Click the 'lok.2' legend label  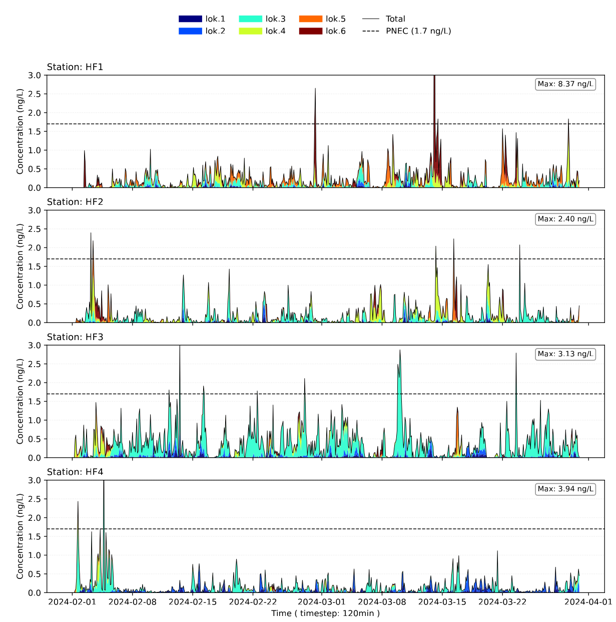click(215, 31)
